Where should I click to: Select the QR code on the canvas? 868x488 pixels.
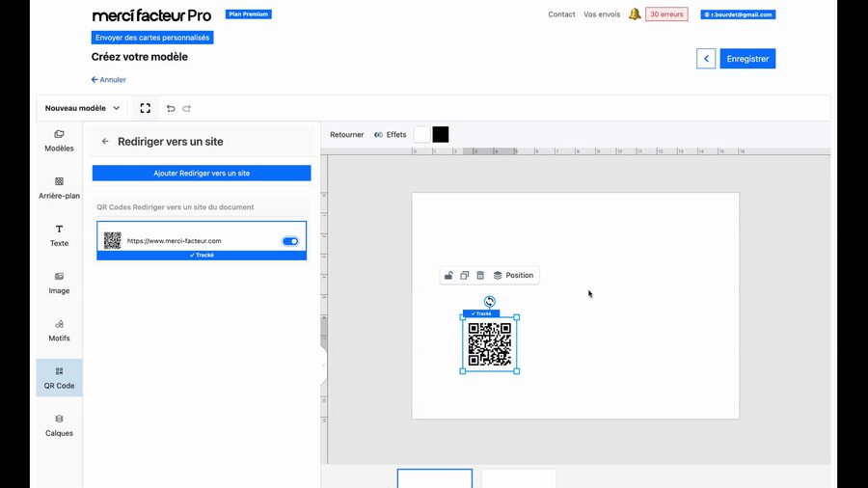[x=489, y=344]
